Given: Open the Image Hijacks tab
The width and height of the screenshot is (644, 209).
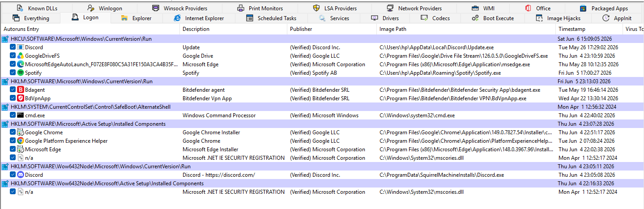Looking at the screenshot, I should [x=558, y=18].
